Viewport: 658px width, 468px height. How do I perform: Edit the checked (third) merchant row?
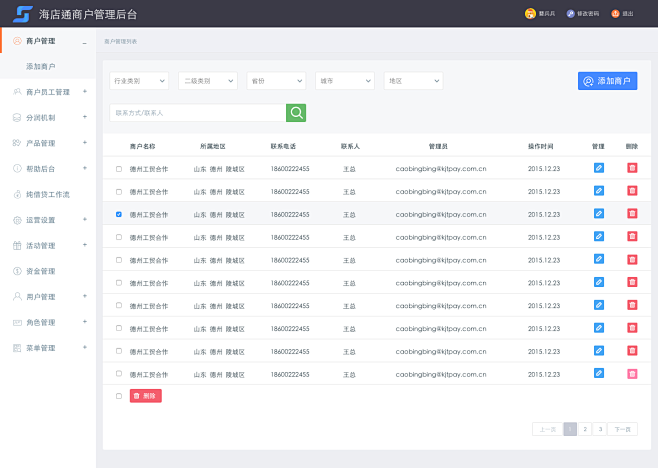(599, 214)
